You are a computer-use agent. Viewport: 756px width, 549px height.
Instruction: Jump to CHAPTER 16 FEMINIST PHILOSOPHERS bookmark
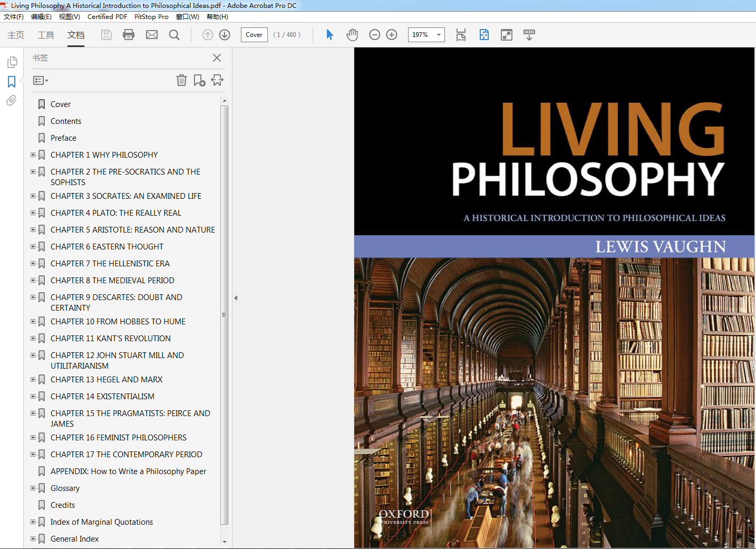pyautogui.click(x=119, y=438)
